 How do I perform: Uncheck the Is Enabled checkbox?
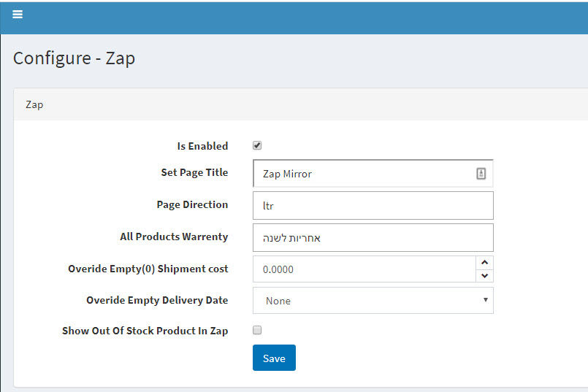257,145
